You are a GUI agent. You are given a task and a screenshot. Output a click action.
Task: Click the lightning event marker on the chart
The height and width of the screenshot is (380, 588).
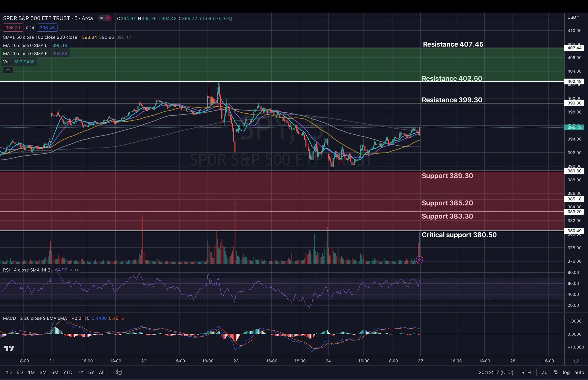[x=419, y=260]
